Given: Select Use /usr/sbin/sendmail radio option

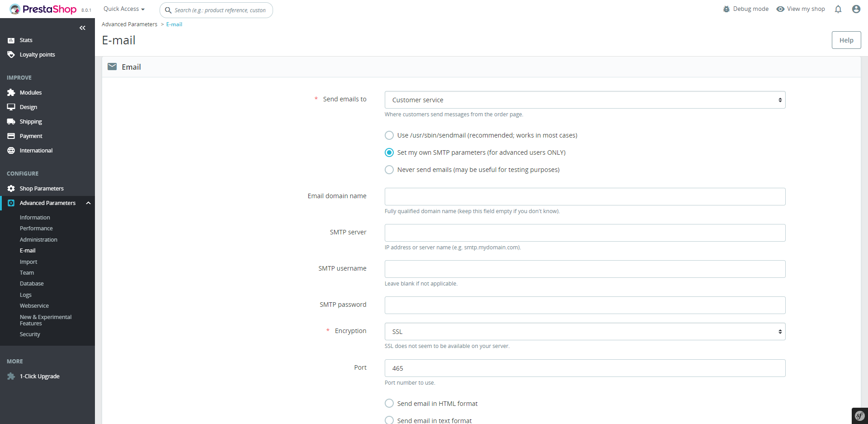Looking at the screenshot, I should point(389,135).
